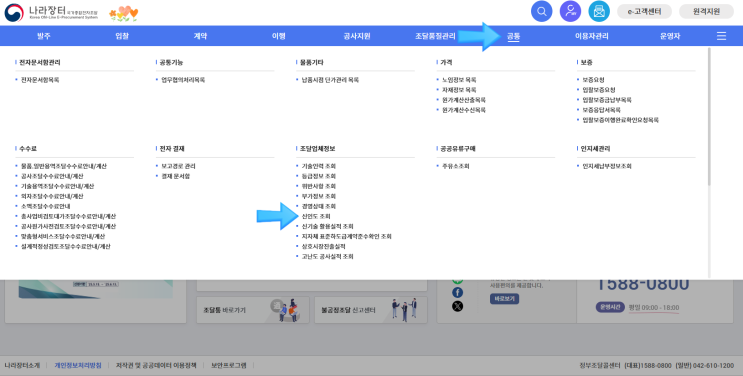743x376 pixels.
Task: Open the mail envelope icon
Action: [x=599, y=11]
